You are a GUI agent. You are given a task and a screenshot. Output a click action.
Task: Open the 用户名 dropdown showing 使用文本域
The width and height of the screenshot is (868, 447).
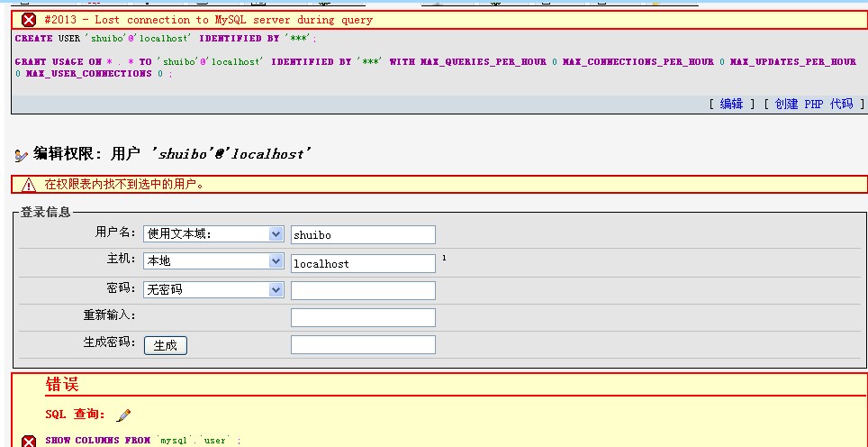[x=213, y=233]
